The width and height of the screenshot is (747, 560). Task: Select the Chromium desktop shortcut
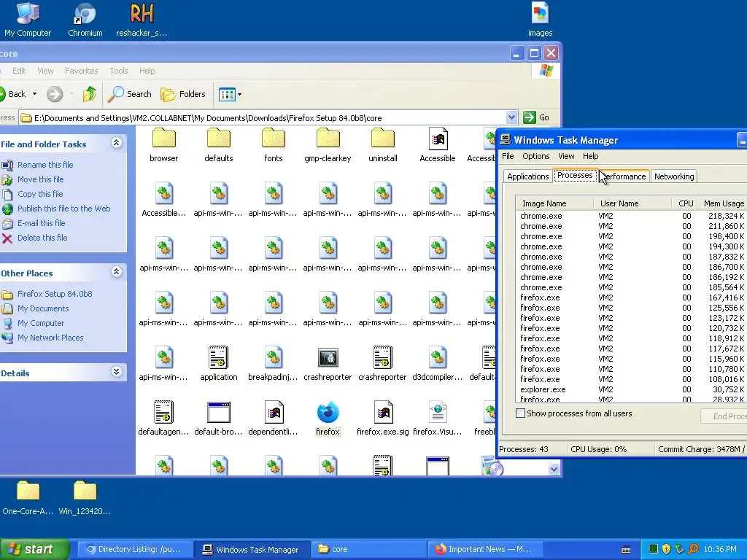click(x=85, y=19)
